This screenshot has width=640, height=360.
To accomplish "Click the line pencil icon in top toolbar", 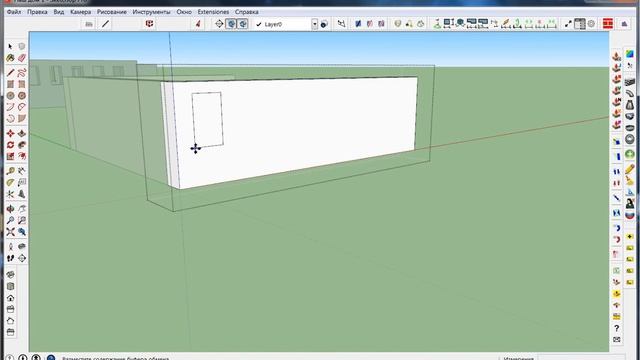I will click(x=105, y=24).
